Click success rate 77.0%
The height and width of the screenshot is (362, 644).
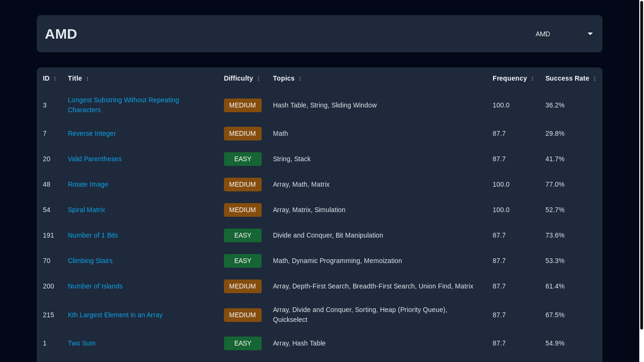click(x=555, y=184)
